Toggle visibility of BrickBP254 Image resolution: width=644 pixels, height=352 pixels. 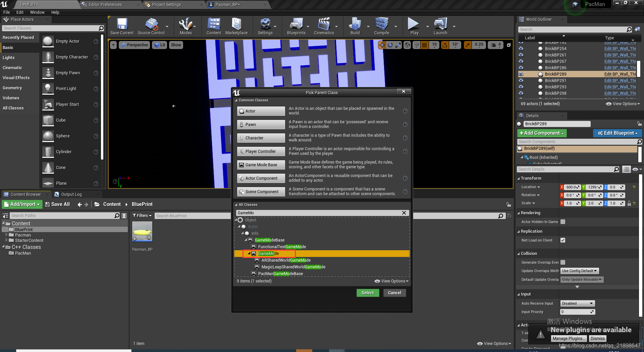[x=521, y=49]
